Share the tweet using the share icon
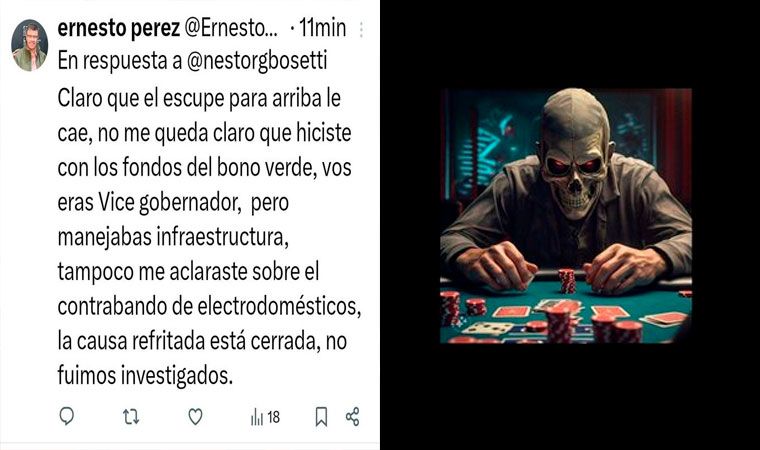 [x=352, y=417]
